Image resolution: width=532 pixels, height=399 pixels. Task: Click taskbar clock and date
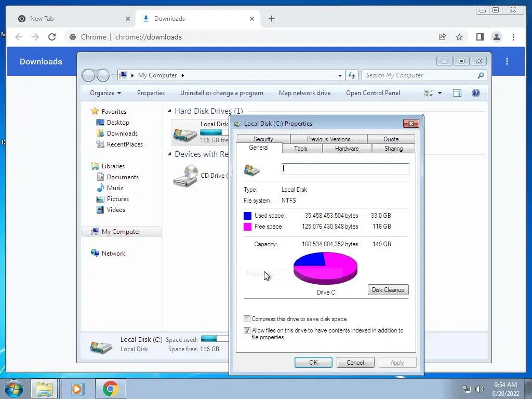506,389
